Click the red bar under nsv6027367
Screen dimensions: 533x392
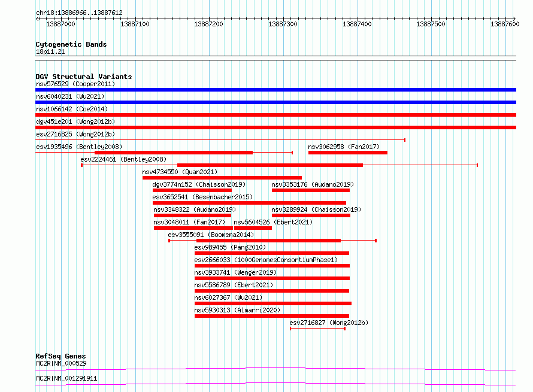(273, 303)
